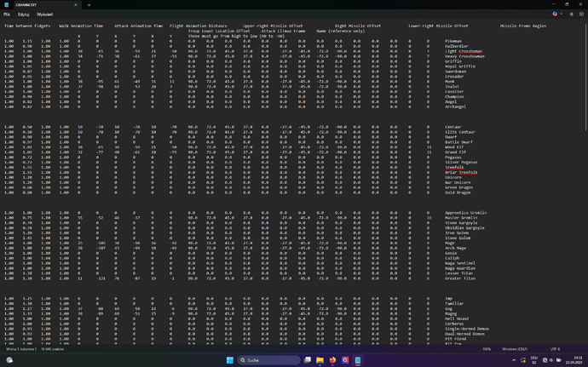This screenshot has width=588, height=367.
Task: Open the 100% zoom level in the status bar
Action: (487, 349)
